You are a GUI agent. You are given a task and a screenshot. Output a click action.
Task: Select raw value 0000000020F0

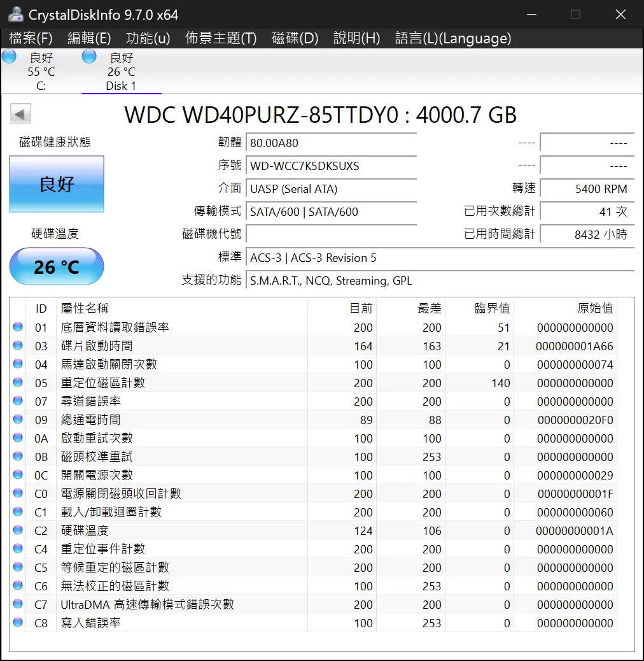(575, 420)
